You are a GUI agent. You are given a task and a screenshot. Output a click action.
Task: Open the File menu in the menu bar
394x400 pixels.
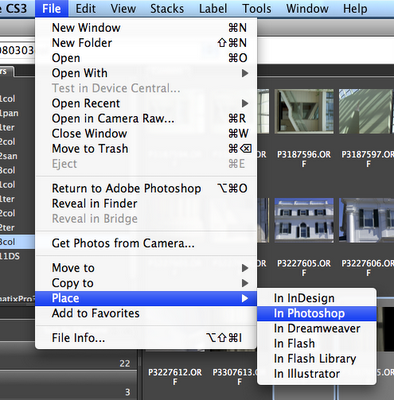tap(51, 8)
